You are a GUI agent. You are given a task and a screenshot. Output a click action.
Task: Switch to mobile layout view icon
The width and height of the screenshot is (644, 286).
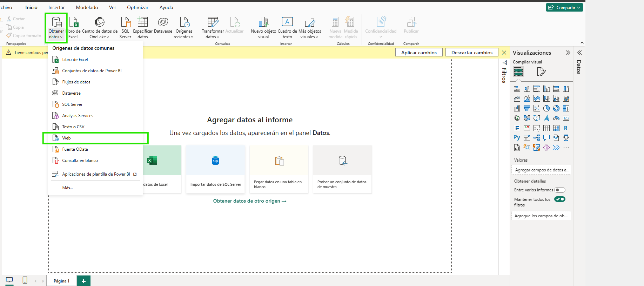(25, 280)
